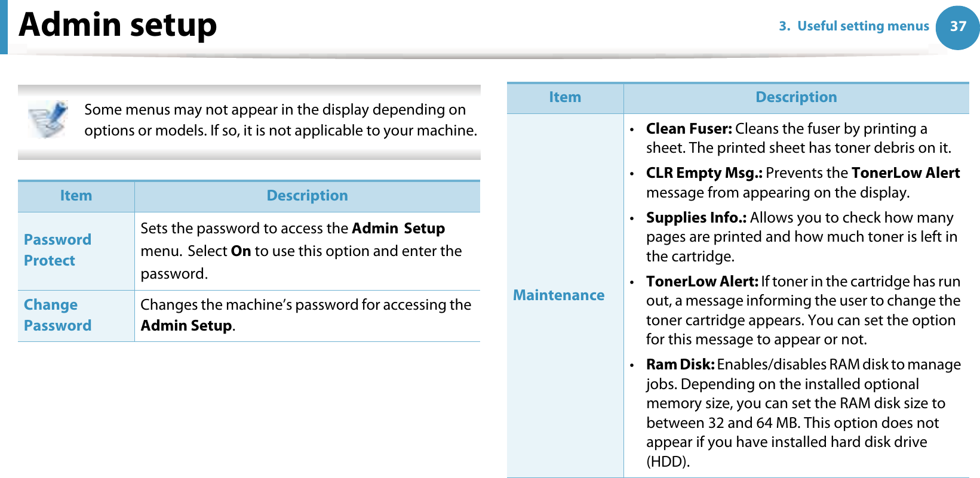Click the "(HDD)." text ending the Ram Disk entry

(x=668, y=462)
